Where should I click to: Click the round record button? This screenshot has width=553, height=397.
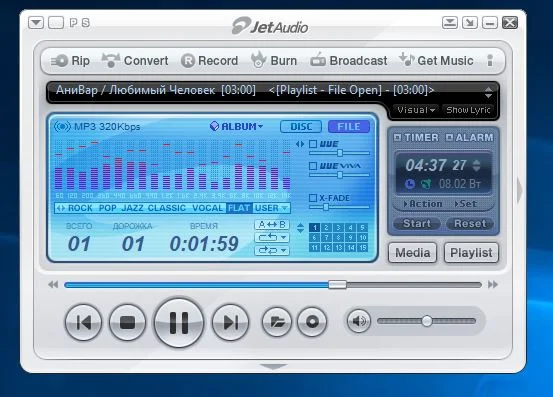(312, 322)
